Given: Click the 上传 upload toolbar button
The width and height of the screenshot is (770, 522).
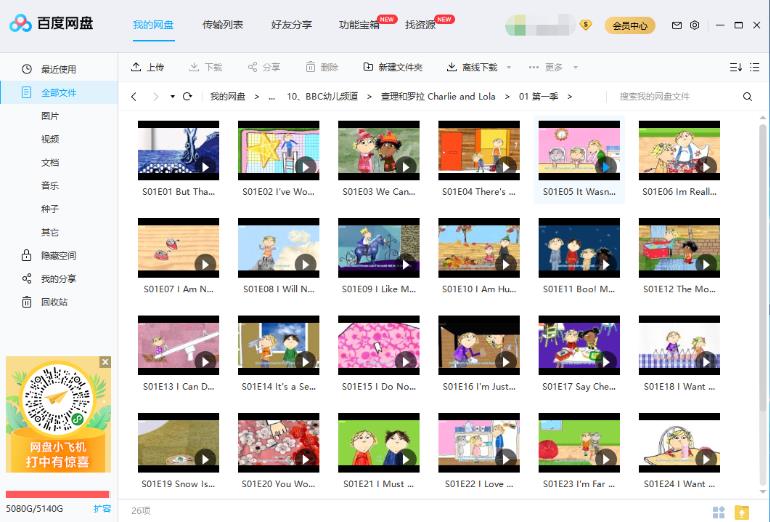Looking at the screenshot, I should tap(147, 67).
